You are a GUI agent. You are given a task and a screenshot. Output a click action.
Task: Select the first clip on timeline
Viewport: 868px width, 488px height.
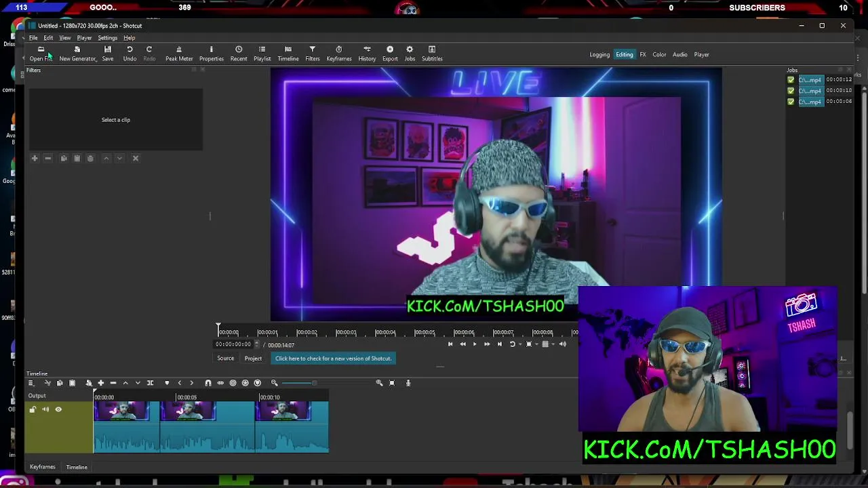(127, 426)
